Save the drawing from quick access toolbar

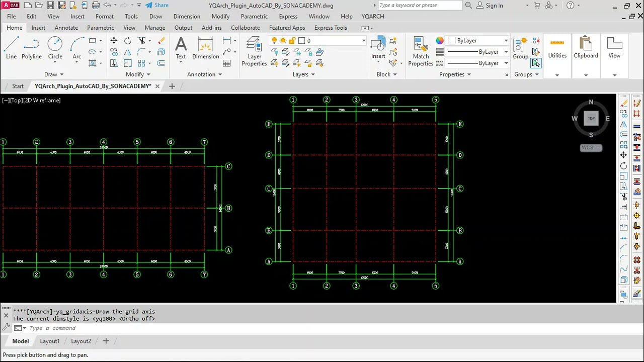(50, 6)
